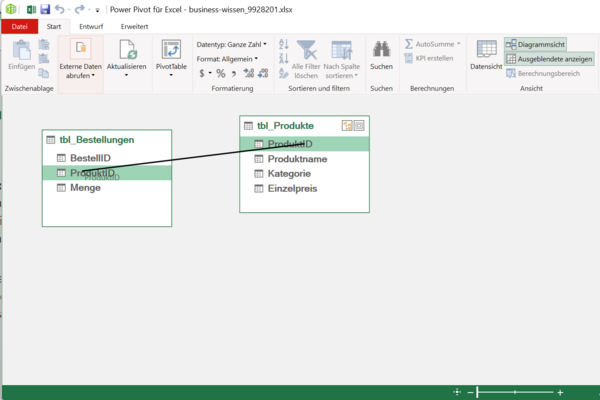
Task: Click the undo arrow icon
Action: point(59,9)
